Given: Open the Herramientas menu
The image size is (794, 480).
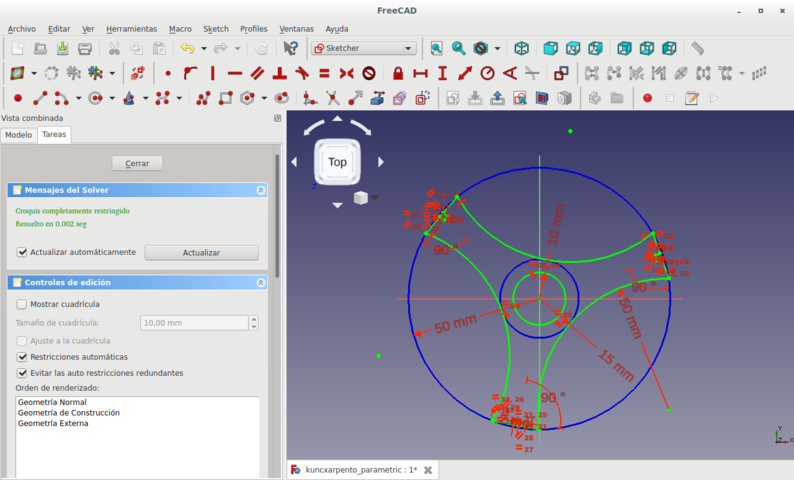Looking at the screenshot, I should (x=131, y=29).
